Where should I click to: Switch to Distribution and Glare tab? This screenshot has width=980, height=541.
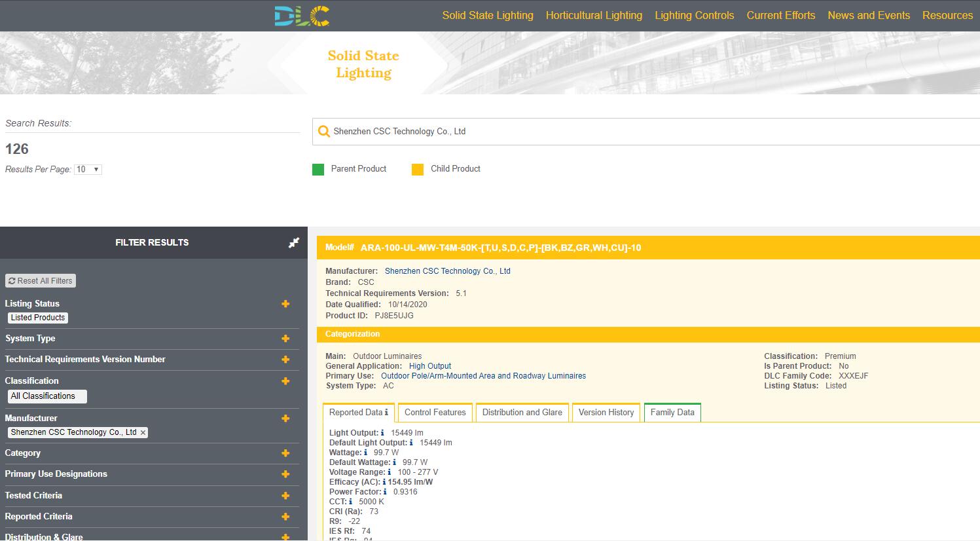[x=522, y=413]
